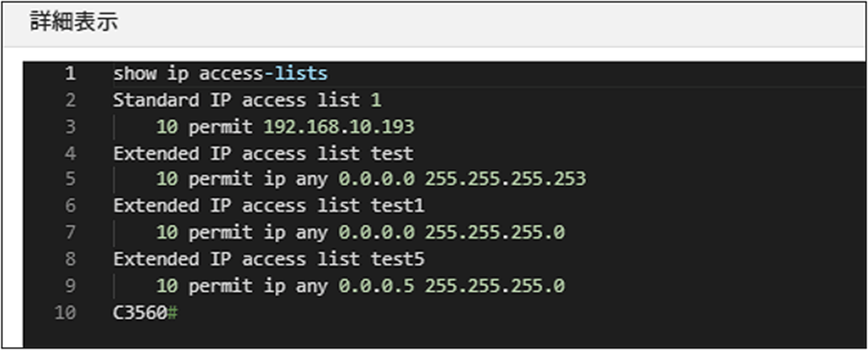The width and height of the screenshot is (868, 350).
Task: Select line number 7 in gutter
Action: [70, 233]
